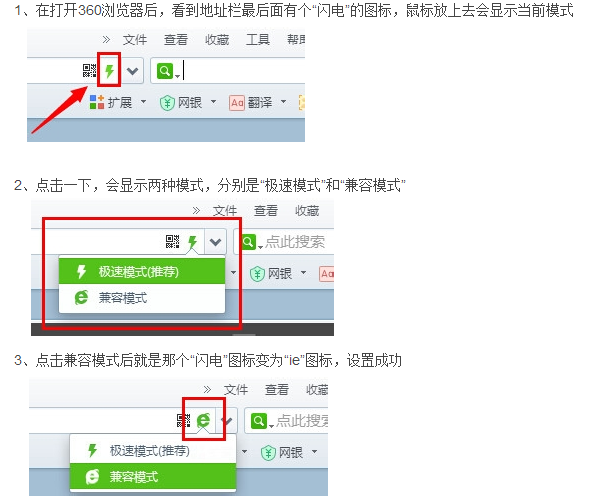
Task: Open 文件 menu in first screenshot
Action: 135,39
